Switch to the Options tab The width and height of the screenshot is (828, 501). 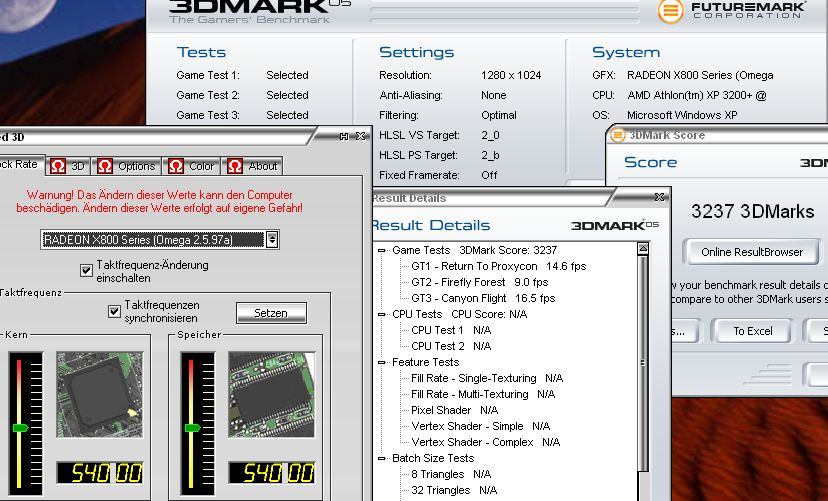click(126, 166)
